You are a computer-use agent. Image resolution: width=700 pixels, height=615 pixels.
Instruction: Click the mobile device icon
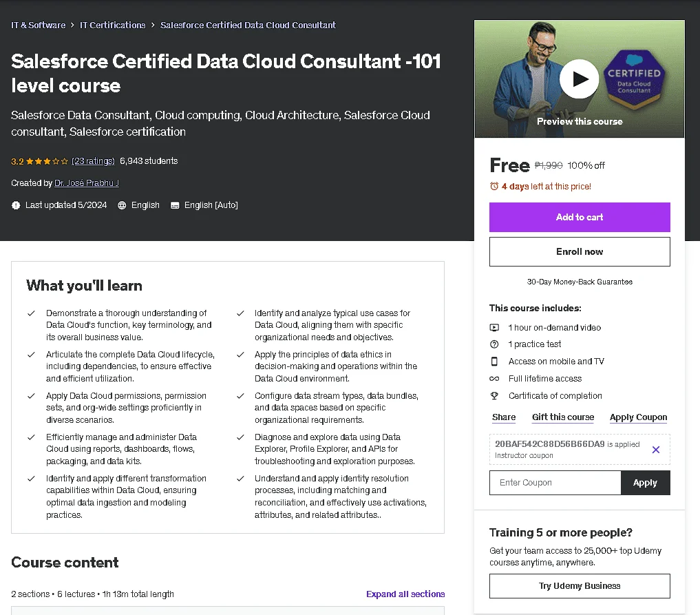coord(494,361)
